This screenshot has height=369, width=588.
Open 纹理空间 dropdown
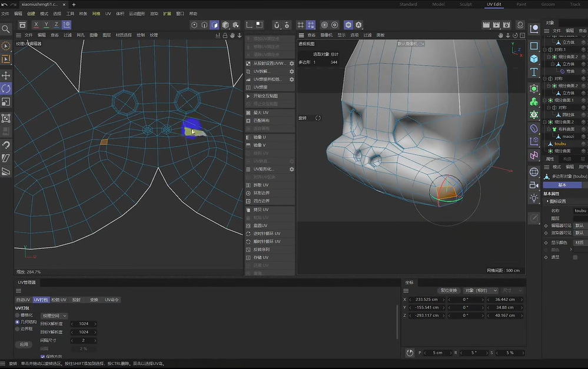(54, 316)
